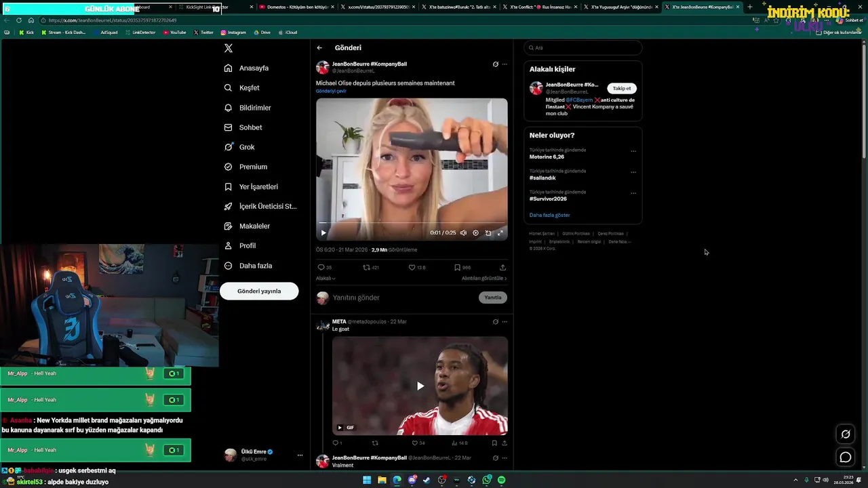Open more options on Vraiment reply
868x488 pixels.
pos(504,457)
